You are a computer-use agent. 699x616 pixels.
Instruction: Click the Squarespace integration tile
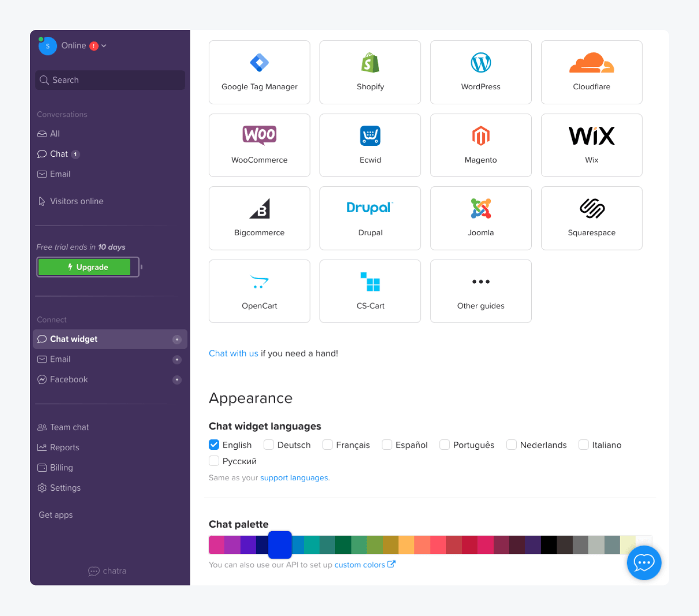pyautogui.click(x=591, y=218)
